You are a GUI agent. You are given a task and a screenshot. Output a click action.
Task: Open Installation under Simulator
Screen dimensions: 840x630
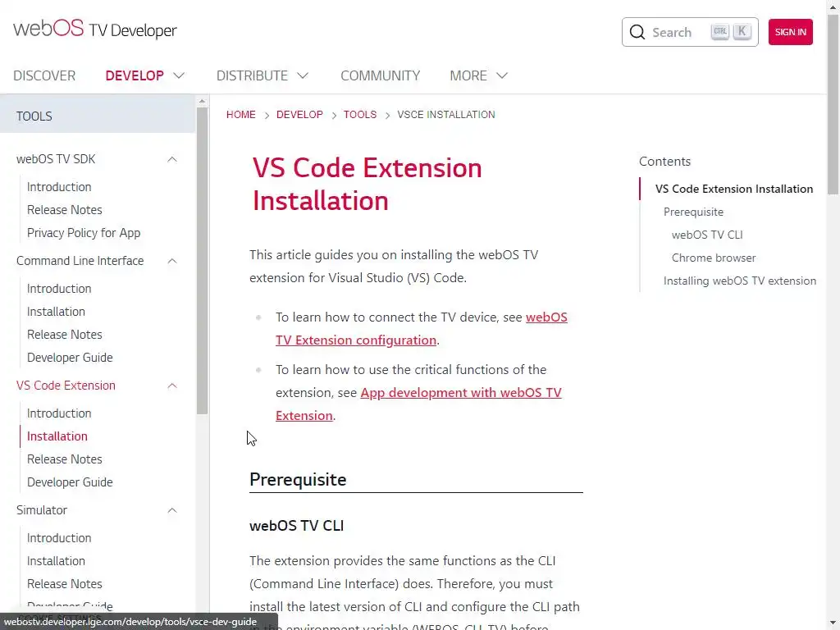pyautogui.click(x=56, y=561)
